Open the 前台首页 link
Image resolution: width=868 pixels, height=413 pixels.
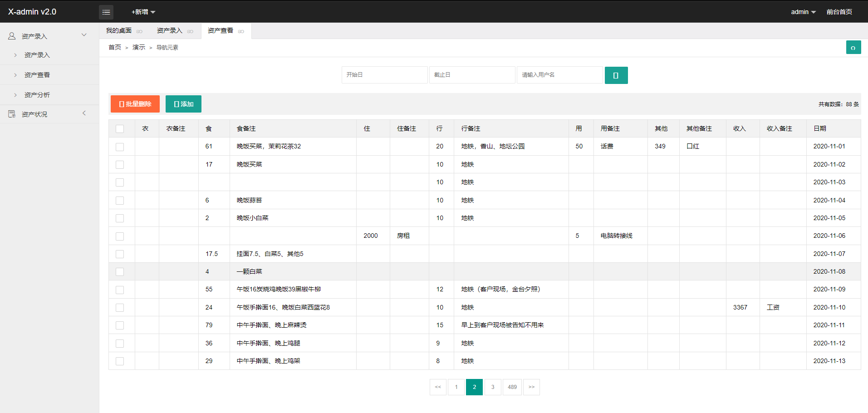[x=839, y=12]
